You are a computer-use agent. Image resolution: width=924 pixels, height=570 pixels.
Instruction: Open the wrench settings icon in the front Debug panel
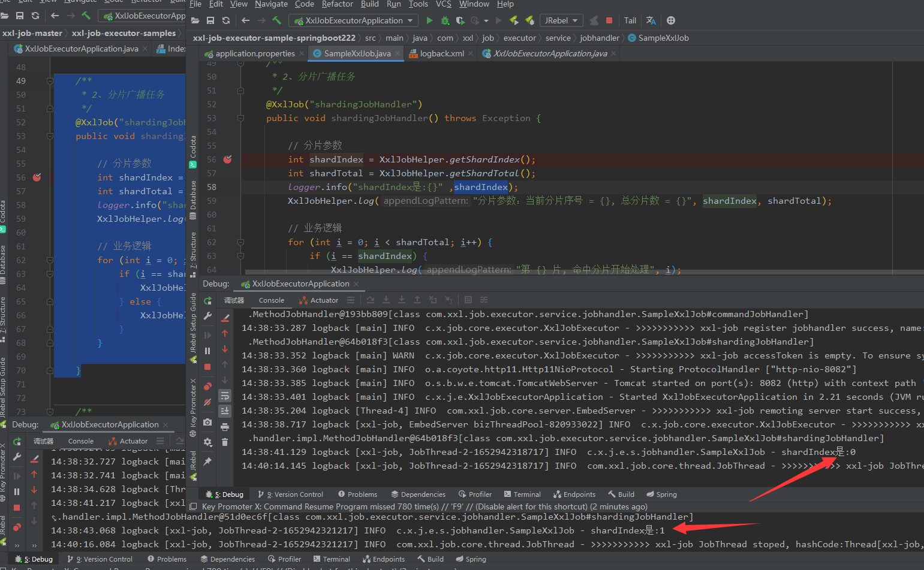pos(208,316)
